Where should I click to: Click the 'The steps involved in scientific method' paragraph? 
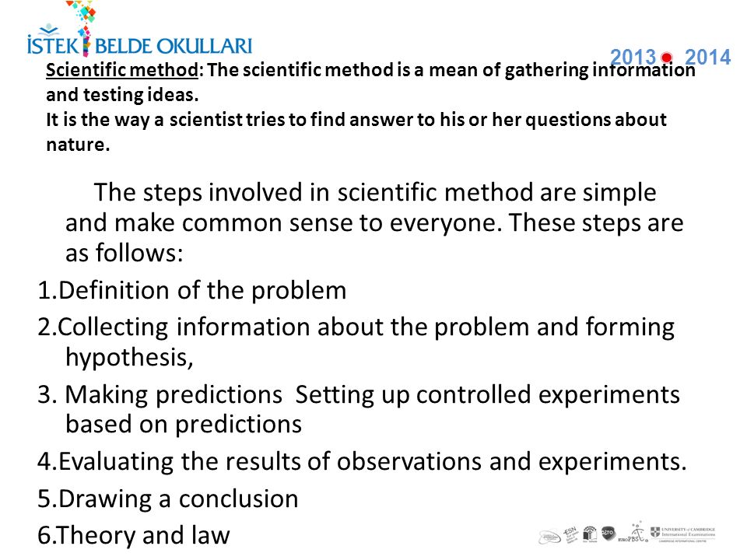(374, 222)
